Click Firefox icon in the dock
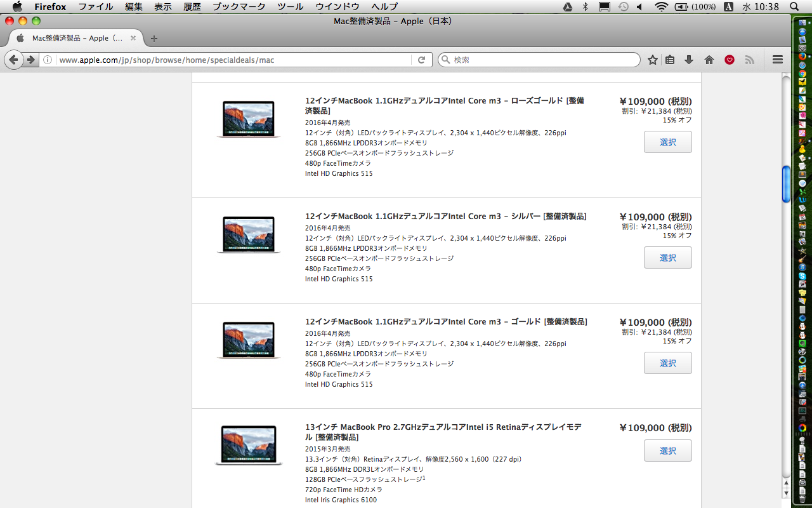812x508 pixels. 802,56
